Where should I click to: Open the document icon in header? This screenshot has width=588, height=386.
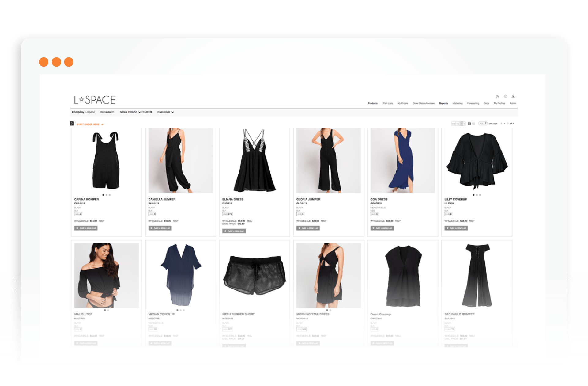(497, 97)
